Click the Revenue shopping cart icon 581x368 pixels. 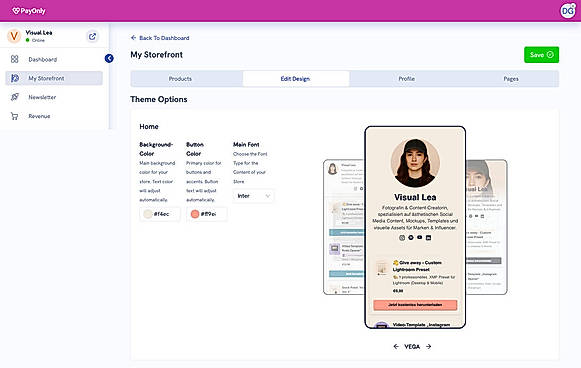tap(14, 116)
